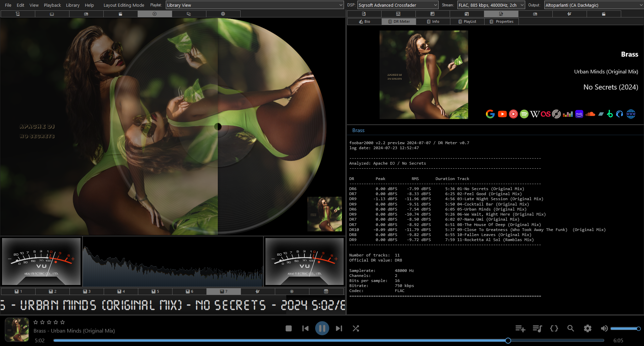Click the rating stars above track title
The image size is (644, 346).
[x=49, y=322]
